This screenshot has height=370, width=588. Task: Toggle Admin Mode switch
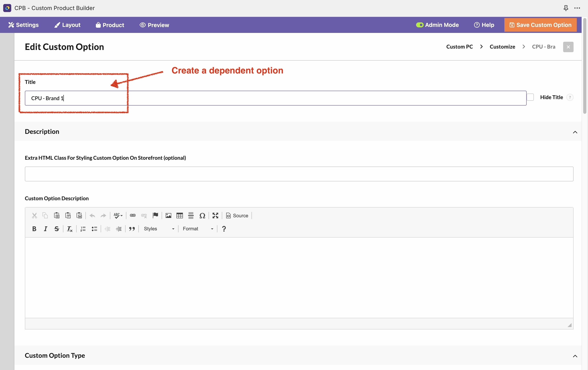(x=420, y=25)
